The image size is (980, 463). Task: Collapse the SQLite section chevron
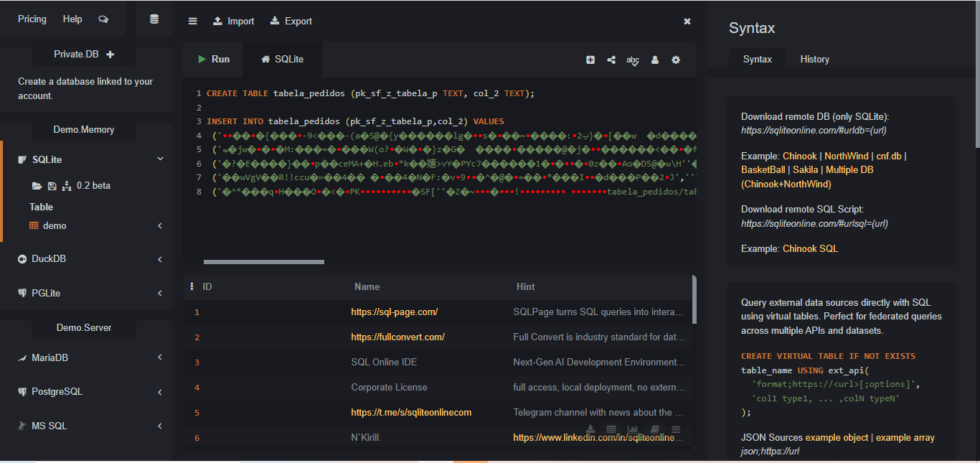click(x=160, y=159)
